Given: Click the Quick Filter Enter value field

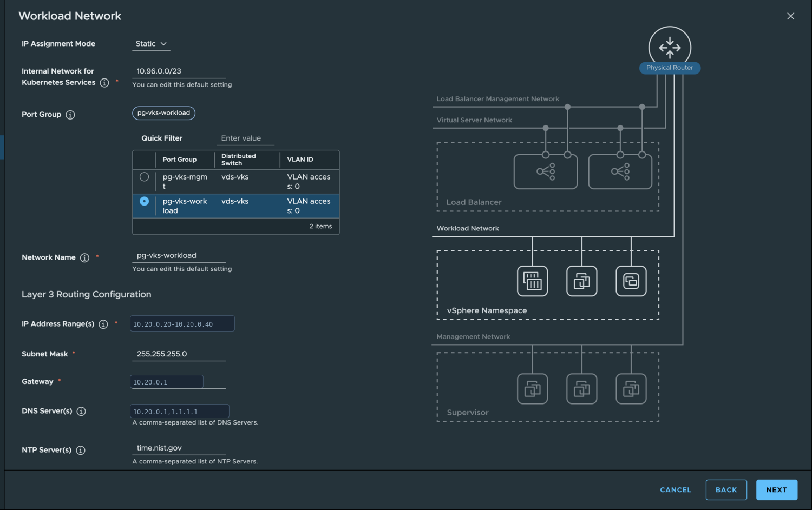Looking at the screenshot, I should 245,138.
